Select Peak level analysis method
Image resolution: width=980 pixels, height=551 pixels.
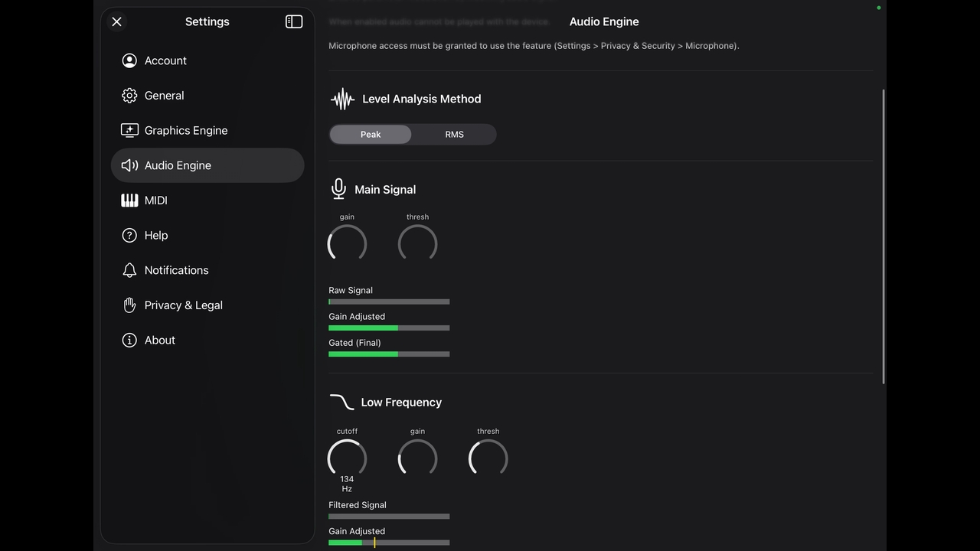pos(371,135)
